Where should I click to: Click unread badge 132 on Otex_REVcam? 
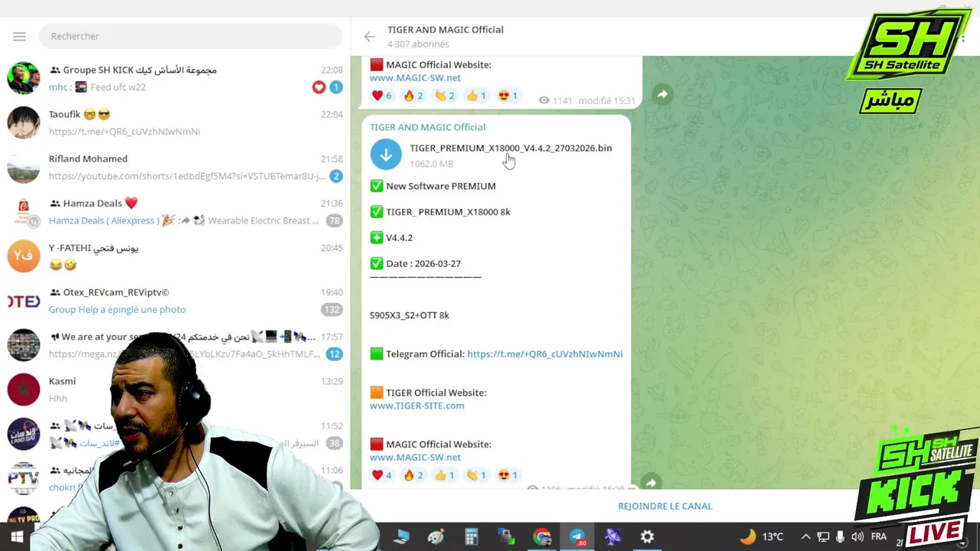pos(332,309)
